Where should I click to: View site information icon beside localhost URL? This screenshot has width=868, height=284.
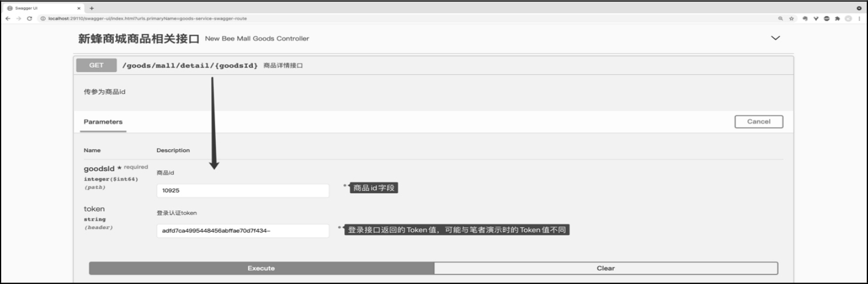click(x=44, y=19)
